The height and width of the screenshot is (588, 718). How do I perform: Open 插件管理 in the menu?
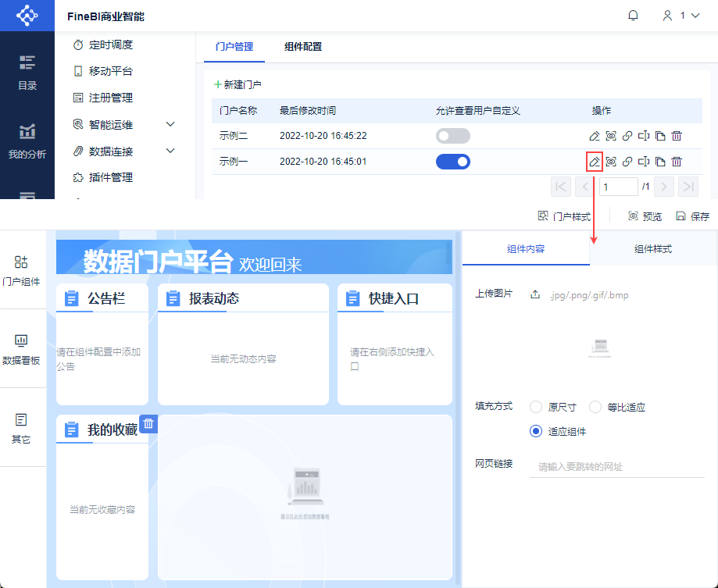coord(103,177)
